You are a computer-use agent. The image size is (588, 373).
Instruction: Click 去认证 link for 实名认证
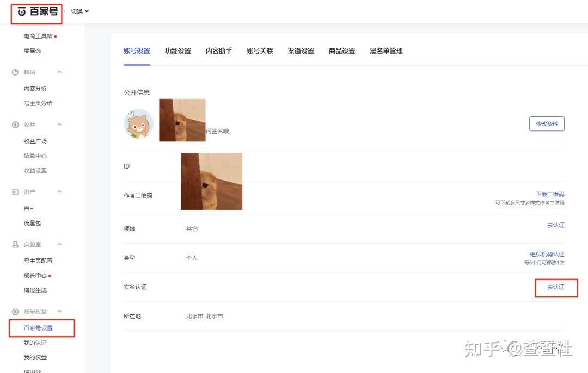point(556,287)
